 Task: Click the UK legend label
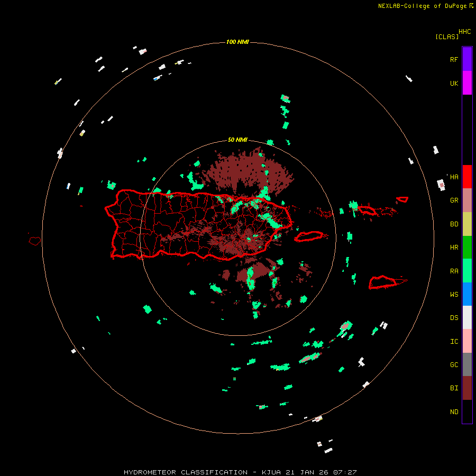coord(454,84)
